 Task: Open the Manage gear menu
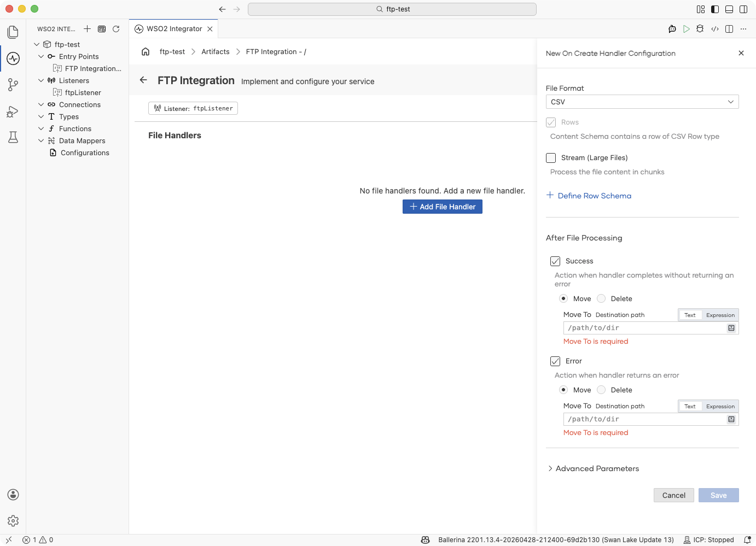[x=13, y=521]
